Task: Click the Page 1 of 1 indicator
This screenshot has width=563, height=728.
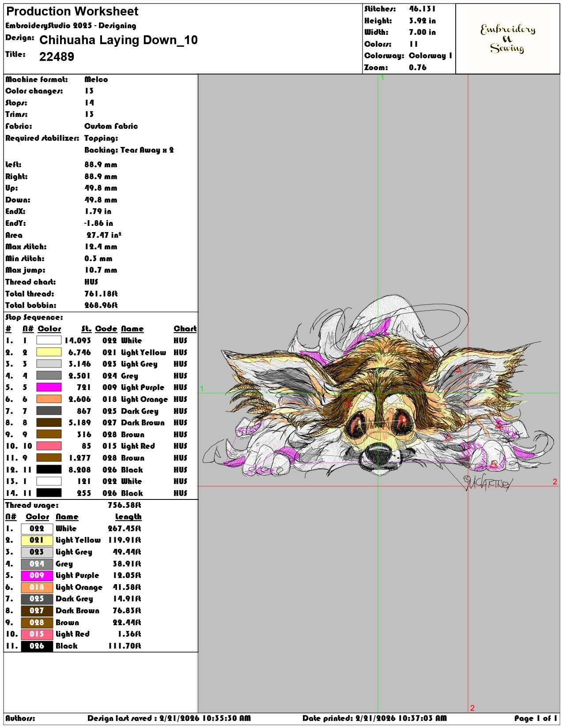Action: click(536, 718)
